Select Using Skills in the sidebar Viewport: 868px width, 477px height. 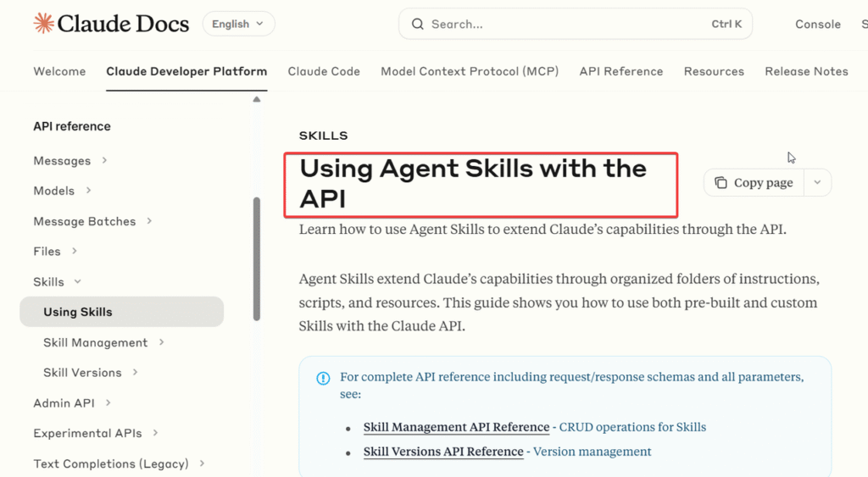coord(78,313)
